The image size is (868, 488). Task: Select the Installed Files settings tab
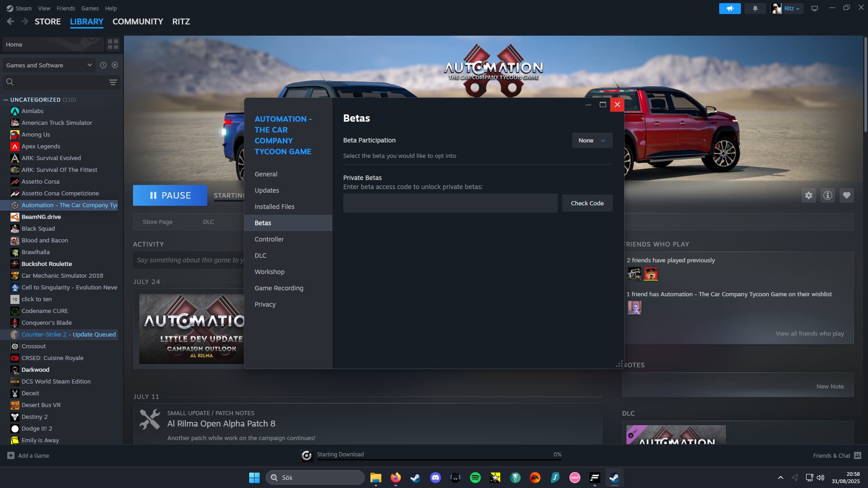pos(274,207)
